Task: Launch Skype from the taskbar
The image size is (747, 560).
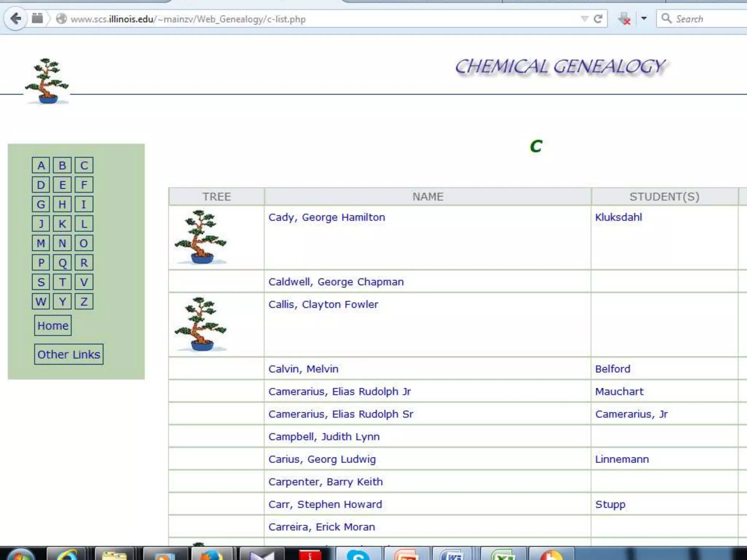Action: click(359, 554)
